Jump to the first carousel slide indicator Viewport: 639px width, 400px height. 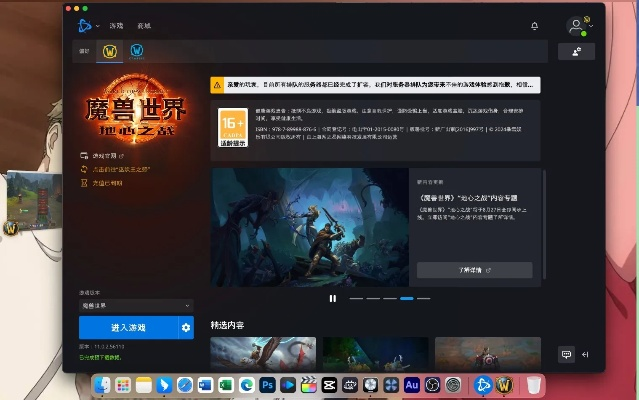[356, 298]
